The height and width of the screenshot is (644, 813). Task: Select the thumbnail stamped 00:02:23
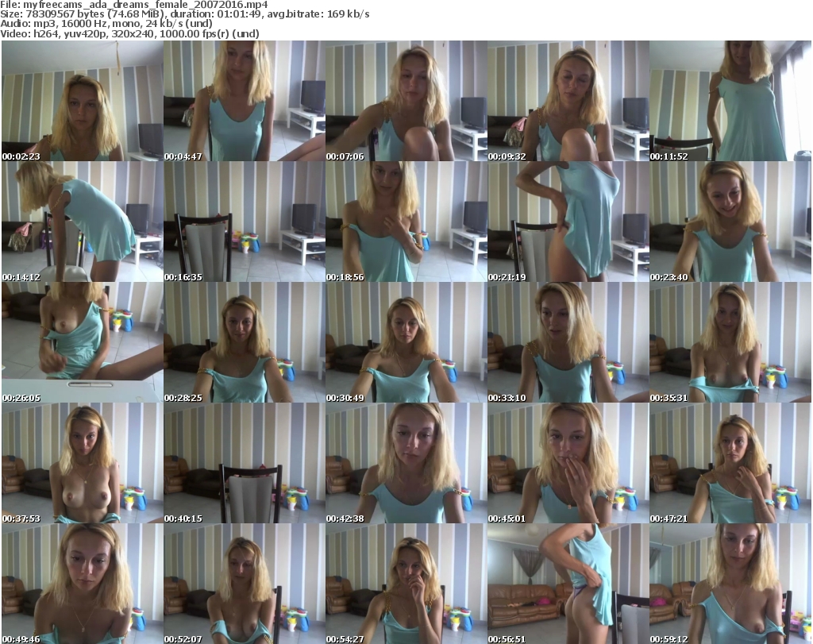pyautogui.click(x=83, y=101)
